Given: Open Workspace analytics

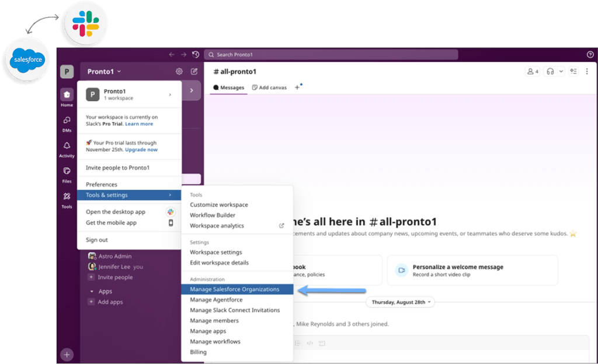Looking at the screenshot, I should [x=217, y=226].
